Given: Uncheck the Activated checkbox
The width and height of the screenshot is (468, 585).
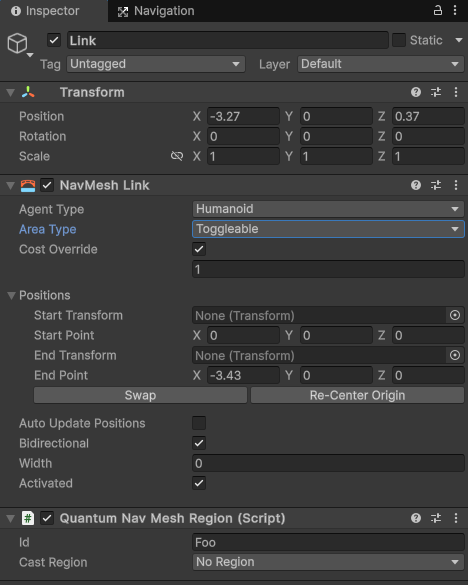Looking at the screenshot, I should coord(199,483).
